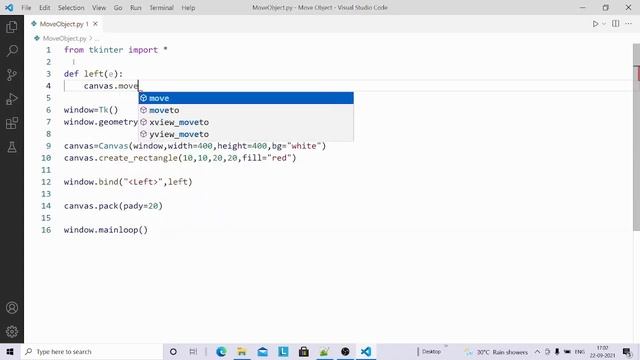Click MoveObject.py in breadcrumb
The width and height of the screenshot is (640, 360).
point(64,38)
